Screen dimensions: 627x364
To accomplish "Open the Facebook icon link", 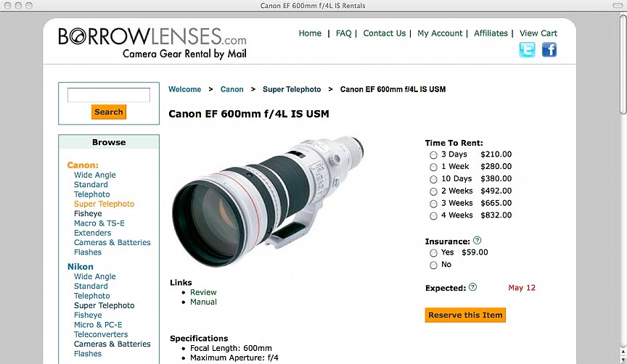I will tap(549, 50).
